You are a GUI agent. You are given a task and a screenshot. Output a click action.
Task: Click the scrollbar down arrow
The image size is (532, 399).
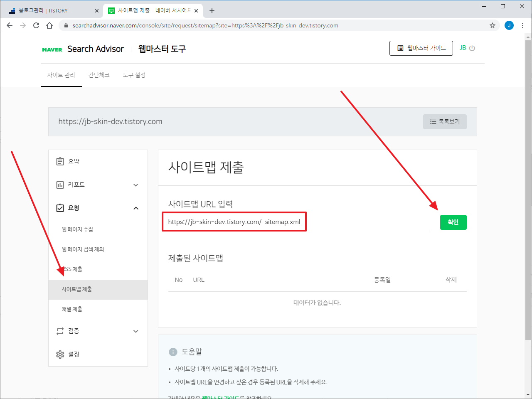click(x=528, y=395)
